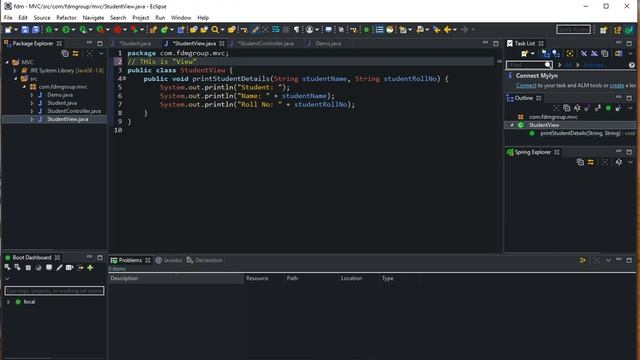Switch to Spring perspective icon

[629, 29]
